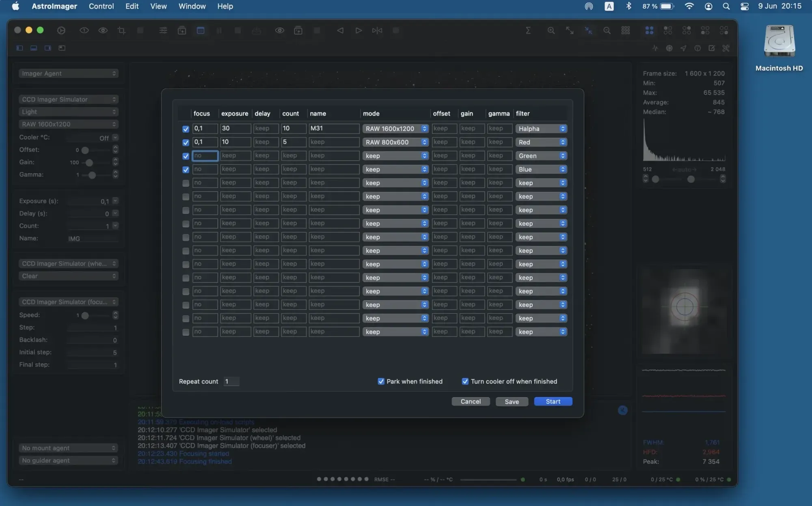812x506 pixels.
Task: Click the zoom in magnifier icon
Action: coord(551,30)
